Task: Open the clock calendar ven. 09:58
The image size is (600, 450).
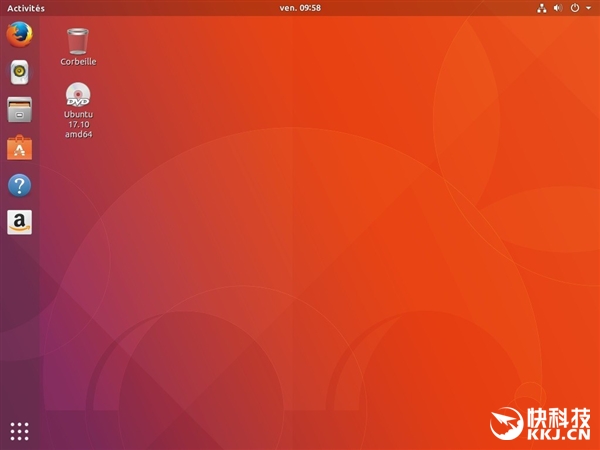Action: (x=300, y=8)
